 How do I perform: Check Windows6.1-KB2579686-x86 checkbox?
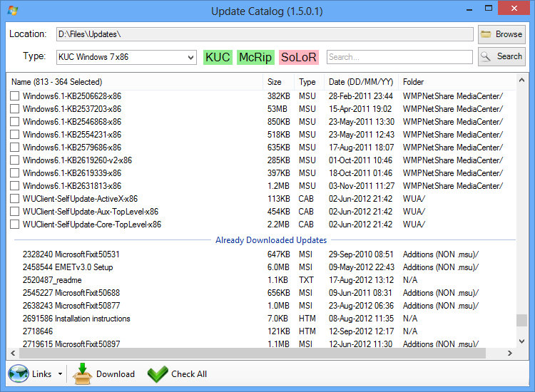[x=14, y=148]
